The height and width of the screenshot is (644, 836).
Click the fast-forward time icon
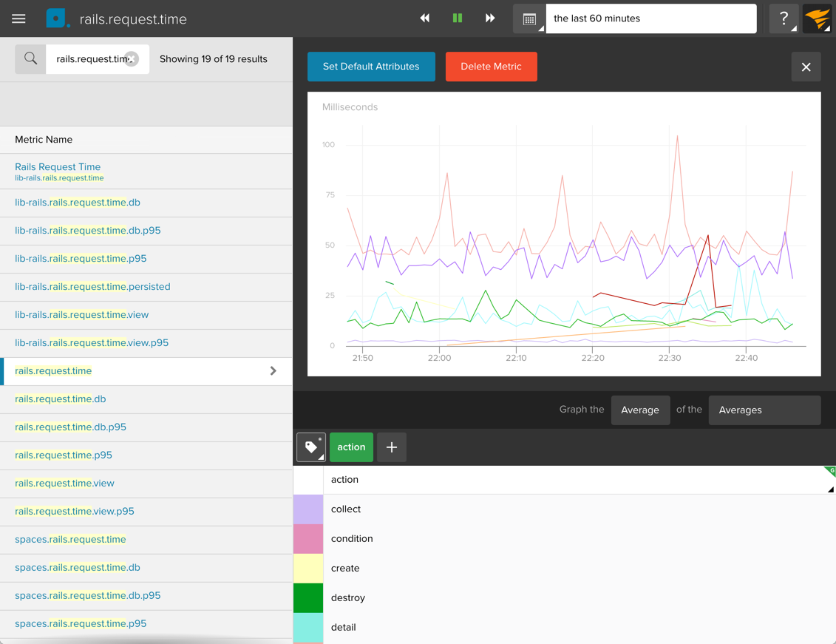(490, 18)
